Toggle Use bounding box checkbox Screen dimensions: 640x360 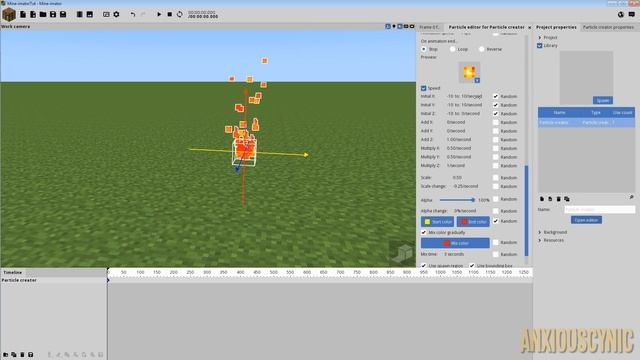point(472,265)
